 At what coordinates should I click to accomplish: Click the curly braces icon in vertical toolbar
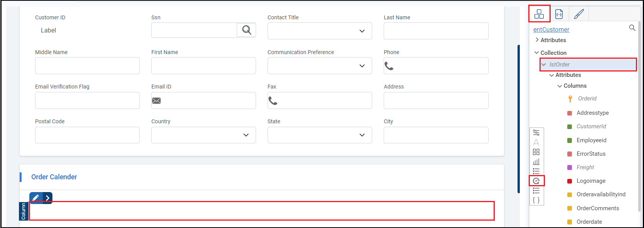coord(536,200)
